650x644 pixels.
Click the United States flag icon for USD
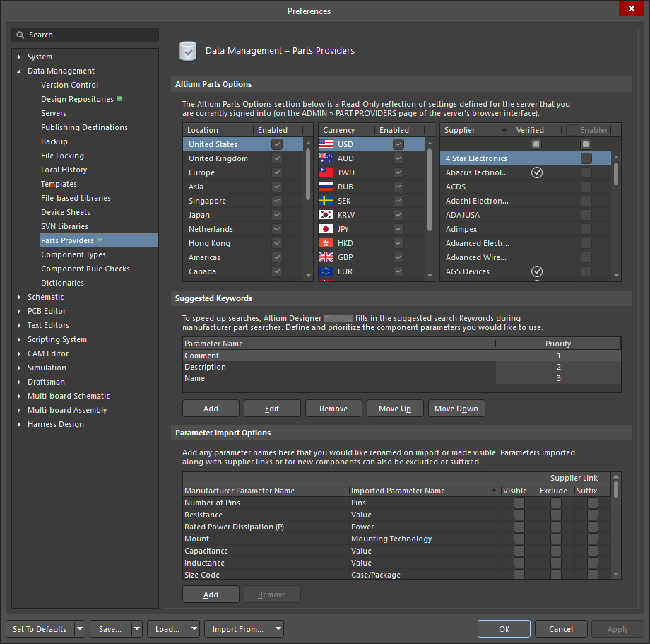click(326, 144)
